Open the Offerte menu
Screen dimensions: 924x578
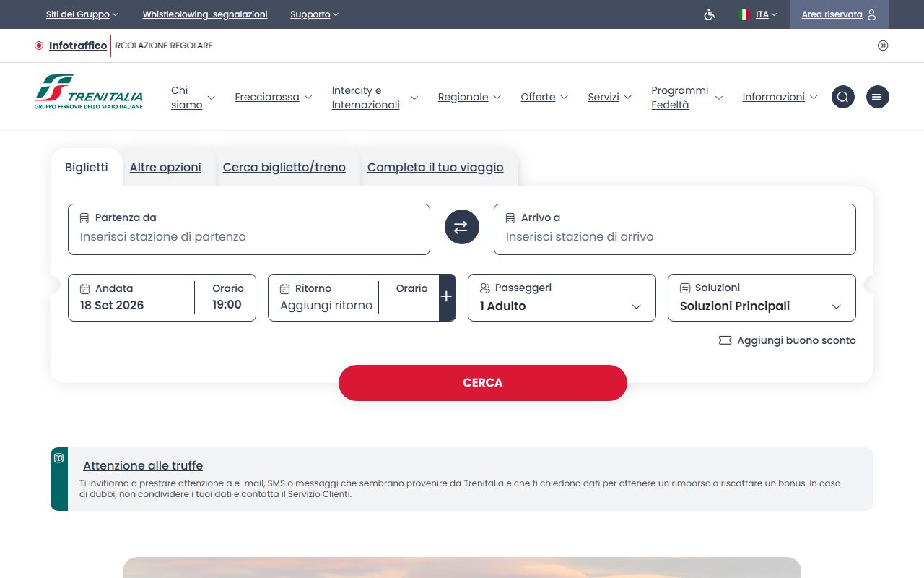(x=544, y=97)
